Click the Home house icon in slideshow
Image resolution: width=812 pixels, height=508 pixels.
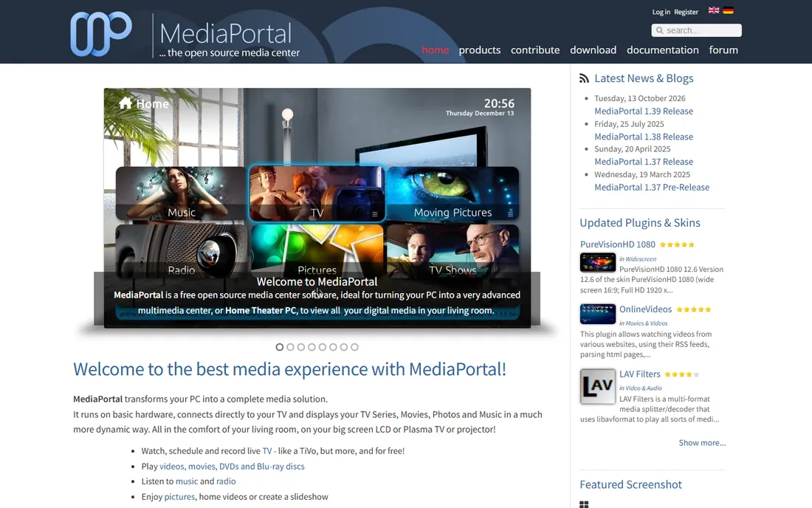coord(125,103)
